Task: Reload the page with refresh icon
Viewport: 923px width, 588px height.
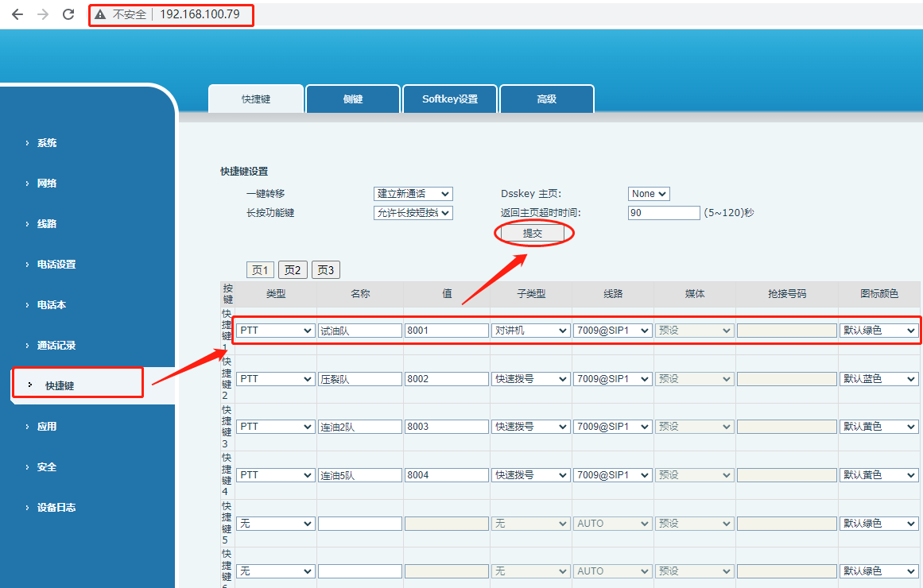Action: click(68, 14)
